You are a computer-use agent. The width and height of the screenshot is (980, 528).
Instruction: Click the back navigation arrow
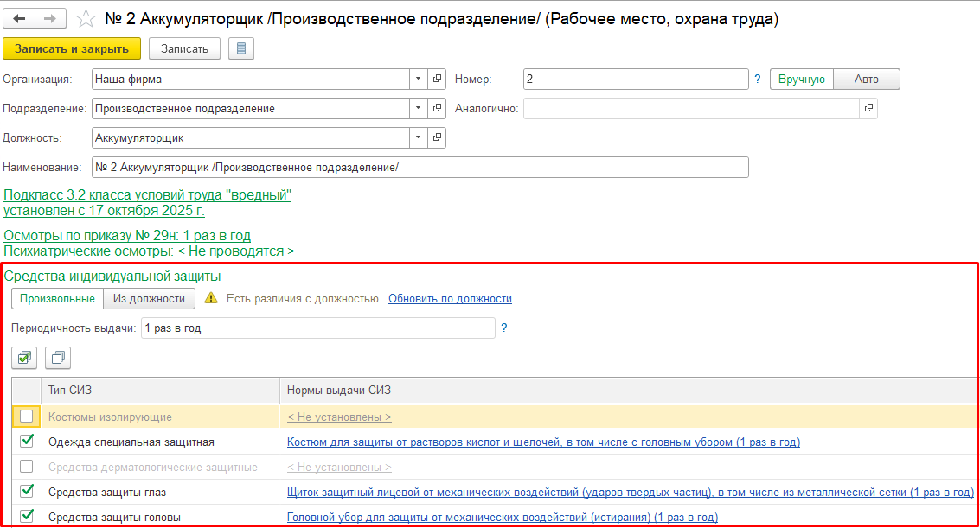[x=19, y=18]
